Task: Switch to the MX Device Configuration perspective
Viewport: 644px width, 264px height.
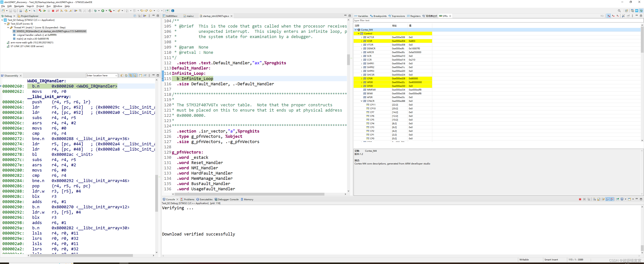Action: 637,11
